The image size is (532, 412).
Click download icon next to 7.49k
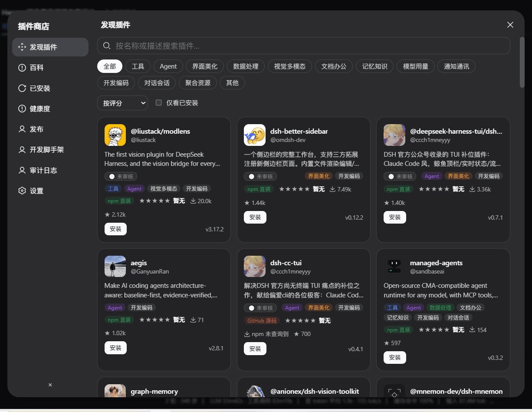332,189
